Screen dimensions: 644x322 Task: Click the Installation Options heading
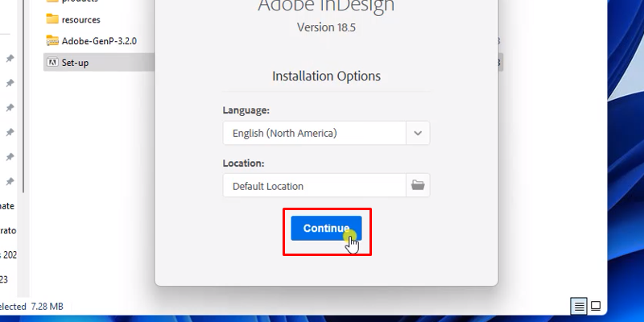[326, 76]
